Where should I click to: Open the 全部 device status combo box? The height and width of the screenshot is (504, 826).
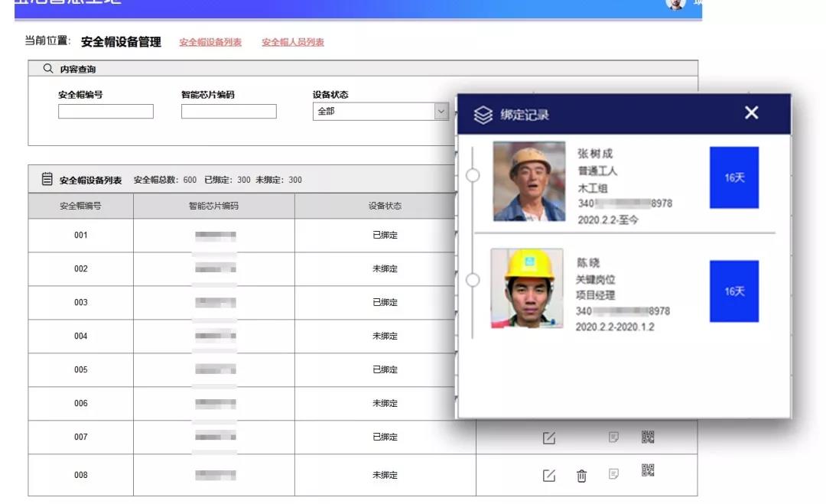click(373, 112)
